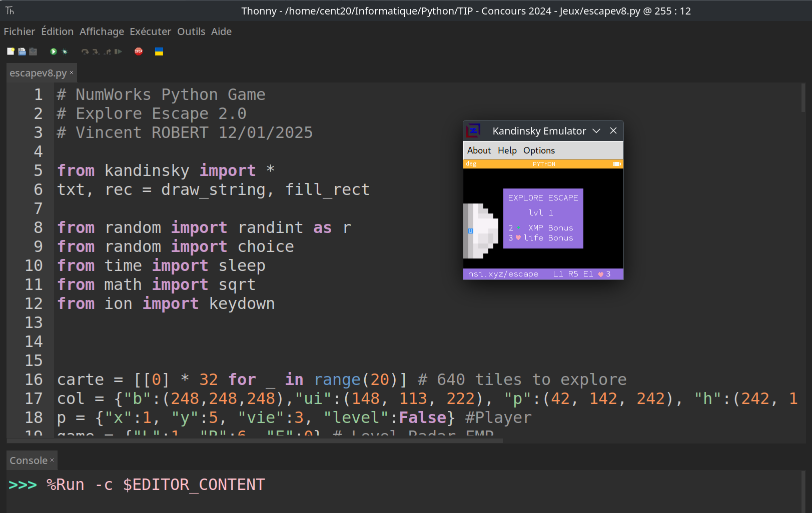Viewport: 812px width, 513px height.
Task: Click the Step over debug icon
Action: pos(85,51)
